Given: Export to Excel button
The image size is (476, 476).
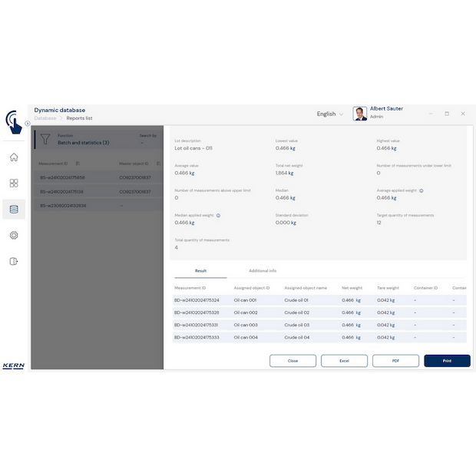Looking at the screenshot, I should pyautogui.click(x=344, y=361).
